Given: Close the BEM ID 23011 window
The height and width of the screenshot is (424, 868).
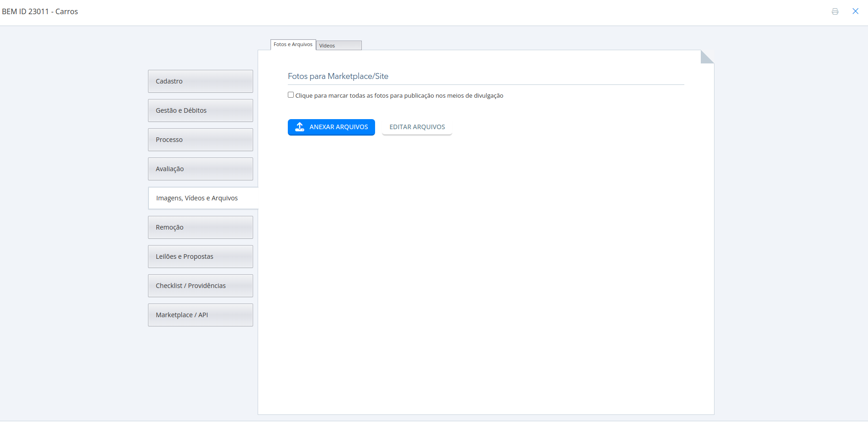Looking at the screenshot, I should [x=855, y=11].
